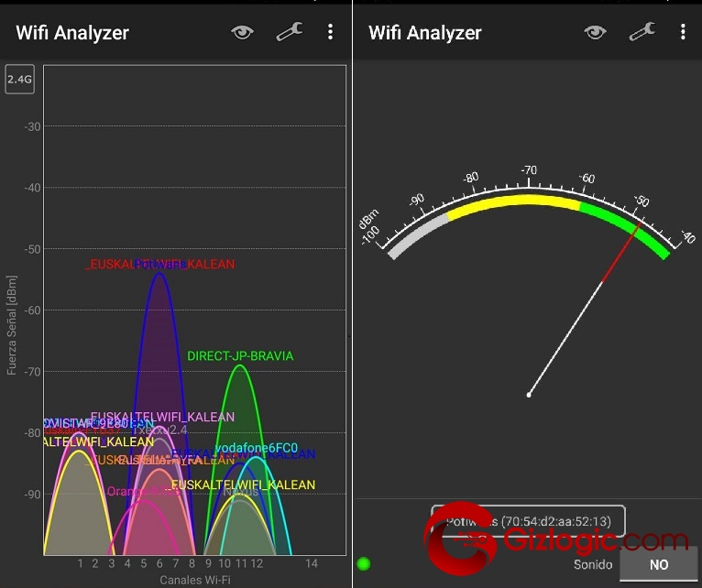Screen dimensions: 702x588
Task: Toggle the Sonido NO switch
Action: 659,564
